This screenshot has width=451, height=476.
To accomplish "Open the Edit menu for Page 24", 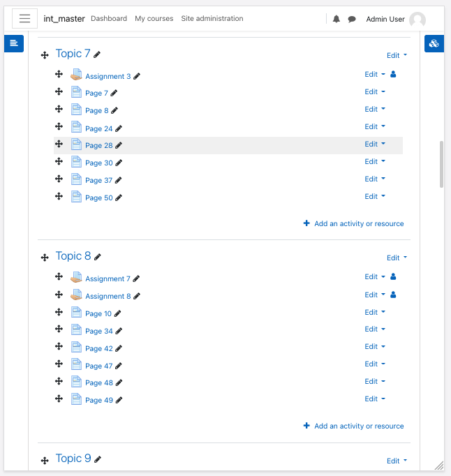I will 375,126.
